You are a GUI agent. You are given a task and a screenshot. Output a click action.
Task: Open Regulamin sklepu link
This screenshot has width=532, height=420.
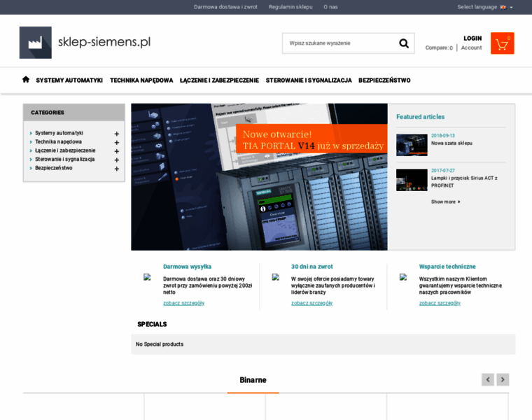[x=290, y=7]
